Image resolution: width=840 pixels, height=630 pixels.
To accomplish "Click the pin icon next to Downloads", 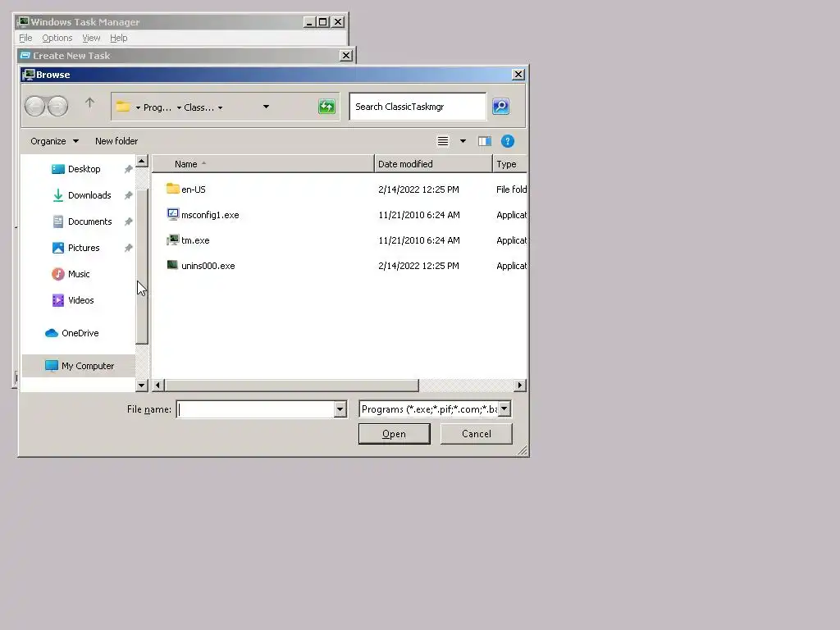I will [x=128, y=195].
